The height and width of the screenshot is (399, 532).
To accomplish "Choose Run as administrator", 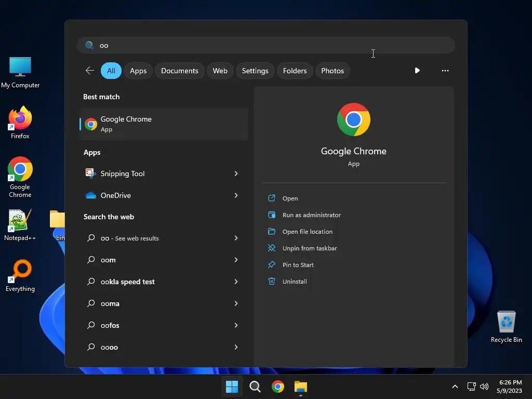I will coord(312,215).
